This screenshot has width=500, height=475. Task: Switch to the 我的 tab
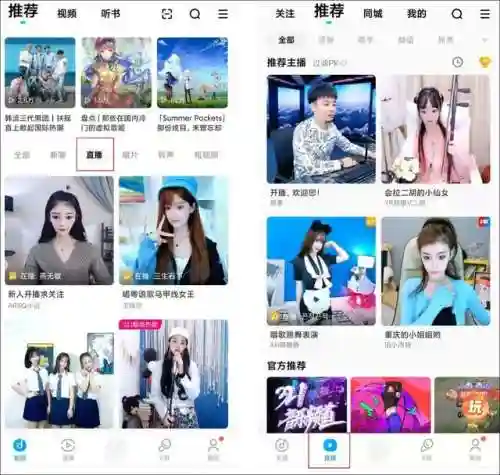tap(417, 14)
